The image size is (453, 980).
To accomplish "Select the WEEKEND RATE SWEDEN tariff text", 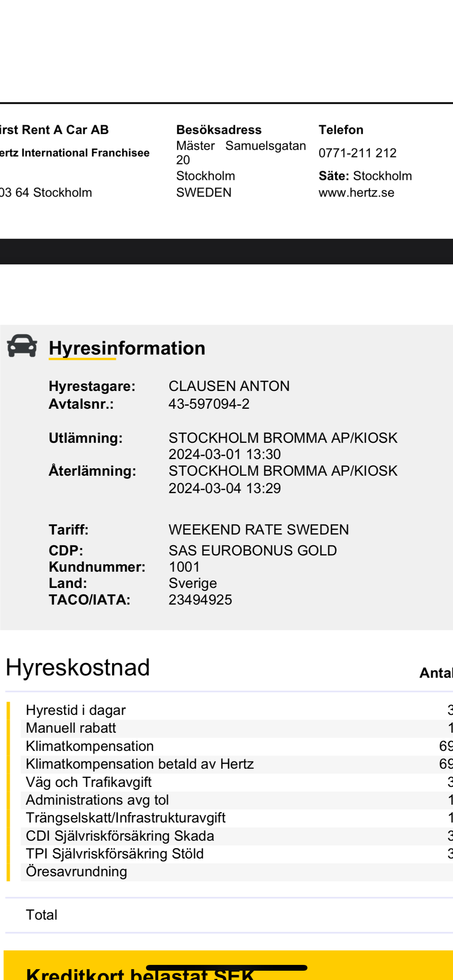I will (x=259, y=529).
